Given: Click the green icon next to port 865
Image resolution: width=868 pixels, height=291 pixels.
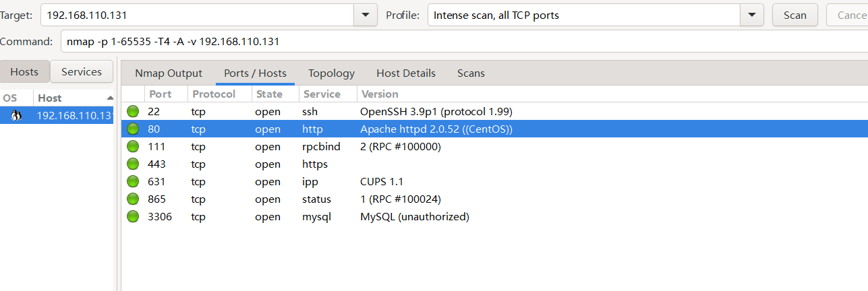Looking at the screenshot, I should click(x=132, y=199).
